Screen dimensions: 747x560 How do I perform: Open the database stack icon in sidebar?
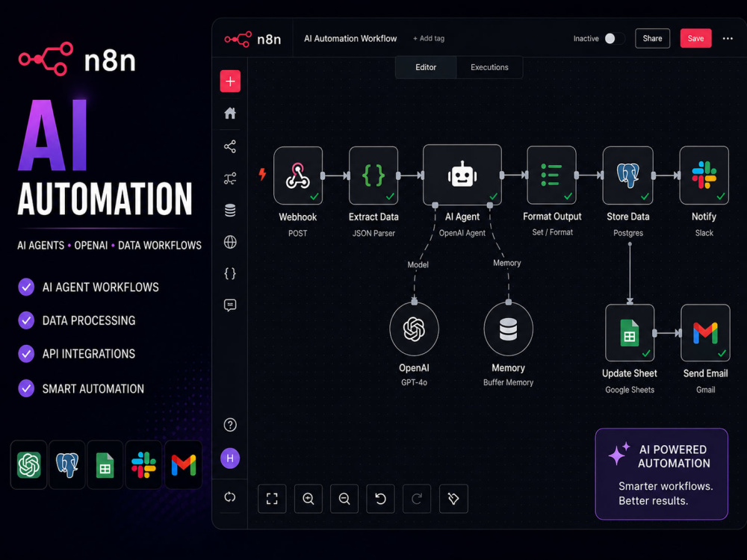coord(230,210)
